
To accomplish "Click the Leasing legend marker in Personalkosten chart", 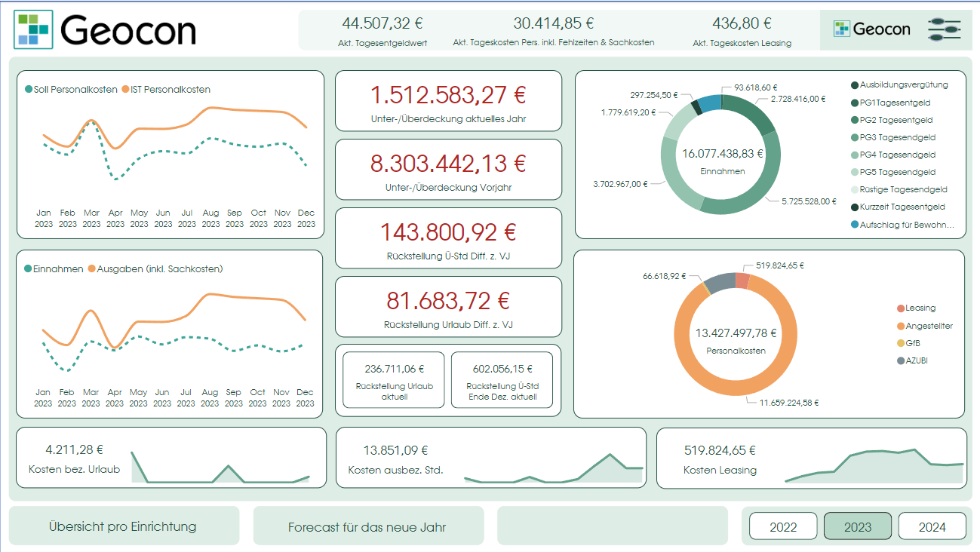I will pyautogui.click(x=900, y=308).
